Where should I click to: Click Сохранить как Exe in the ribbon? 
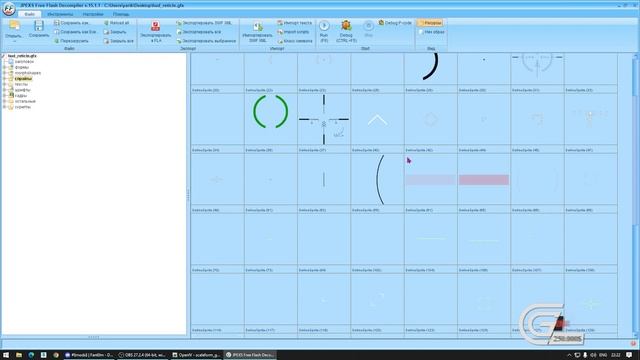point(76,32)
